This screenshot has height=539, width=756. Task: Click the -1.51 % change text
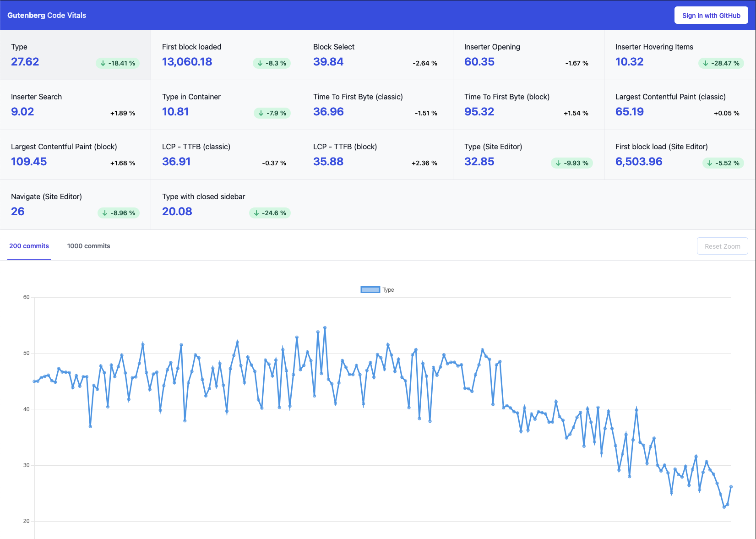[x=426, y=113]
